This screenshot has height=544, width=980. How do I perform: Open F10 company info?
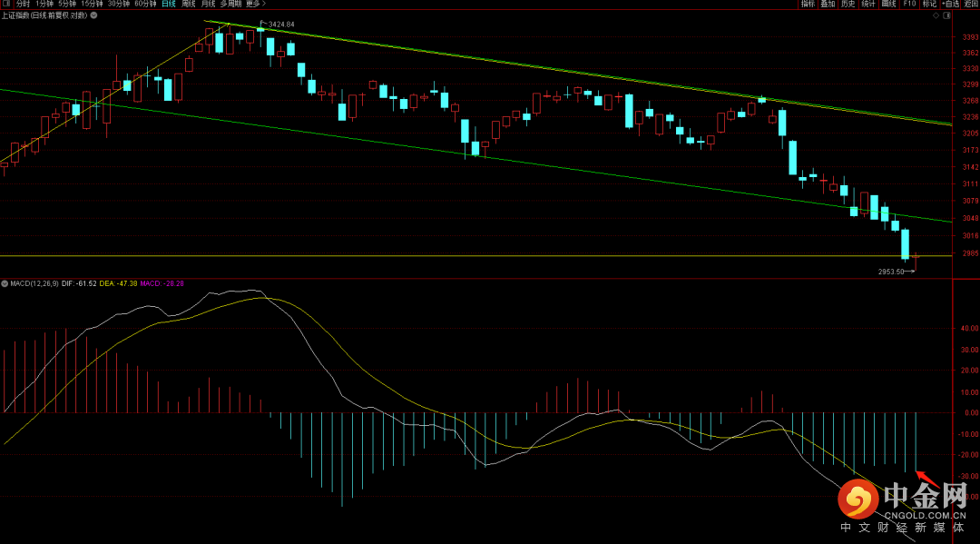click(x=909, y=4)
